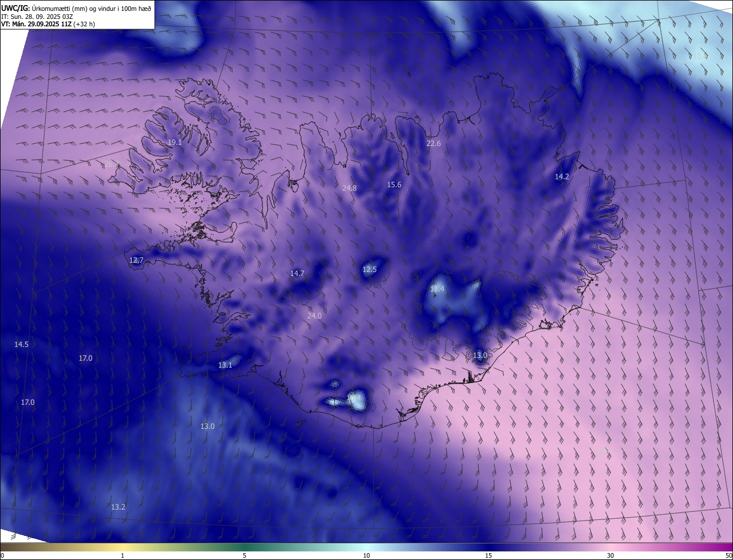Select the 15 tick on the color scale
The height and width of the screenshot is (560, 733).
click(488, 555)
